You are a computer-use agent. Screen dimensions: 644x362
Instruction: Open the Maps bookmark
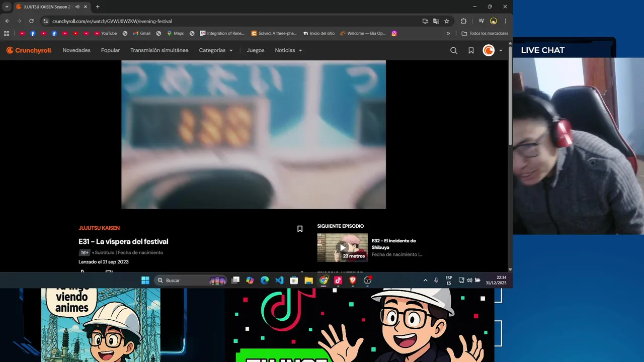click(175, 33)
